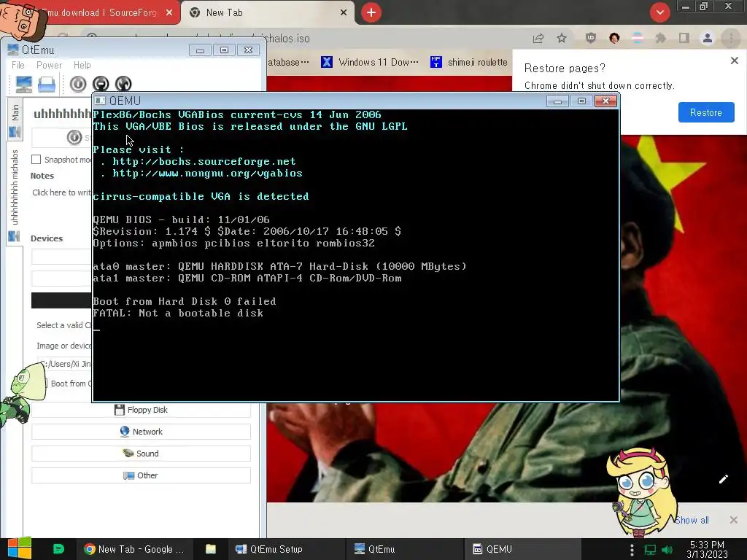The width and height of the screenshot is (747, 560).
Task: Toggle the Chrome side panel icon
Action: (684, 39)
